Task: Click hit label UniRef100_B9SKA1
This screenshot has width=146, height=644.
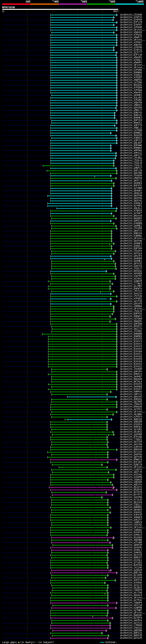Action: [x=131, y=85]
